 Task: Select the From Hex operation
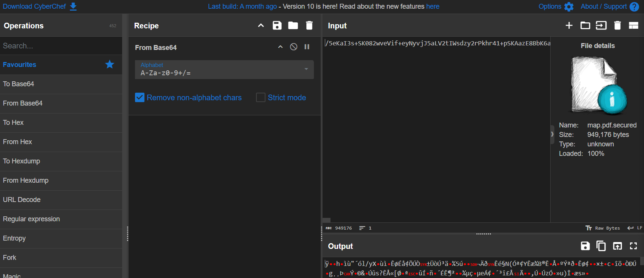point(61,142)
